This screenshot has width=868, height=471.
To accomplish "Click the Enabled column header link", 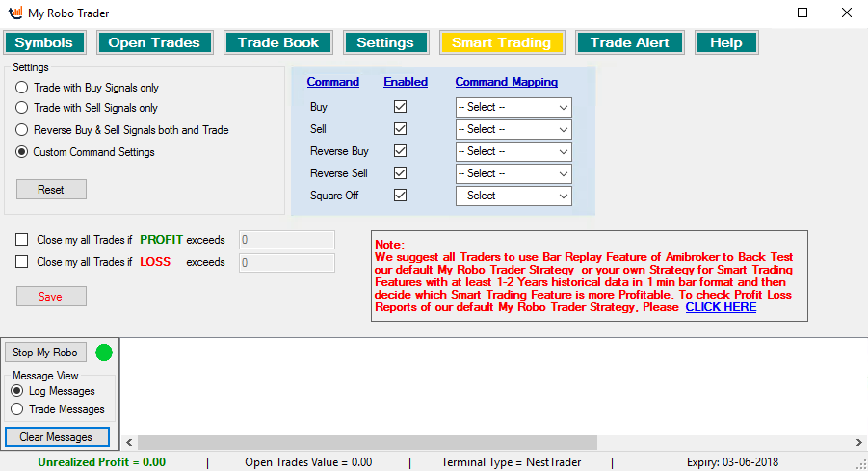I will pos(406,82).
